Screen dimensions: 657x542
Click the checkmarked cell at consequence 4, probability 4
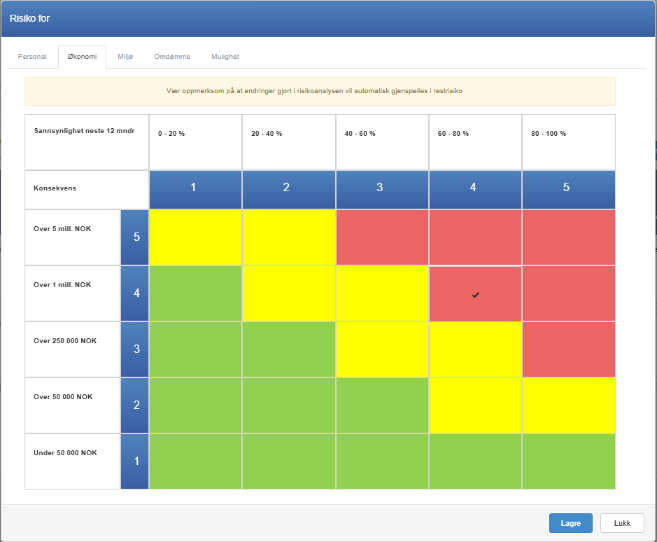coord(475,294)
